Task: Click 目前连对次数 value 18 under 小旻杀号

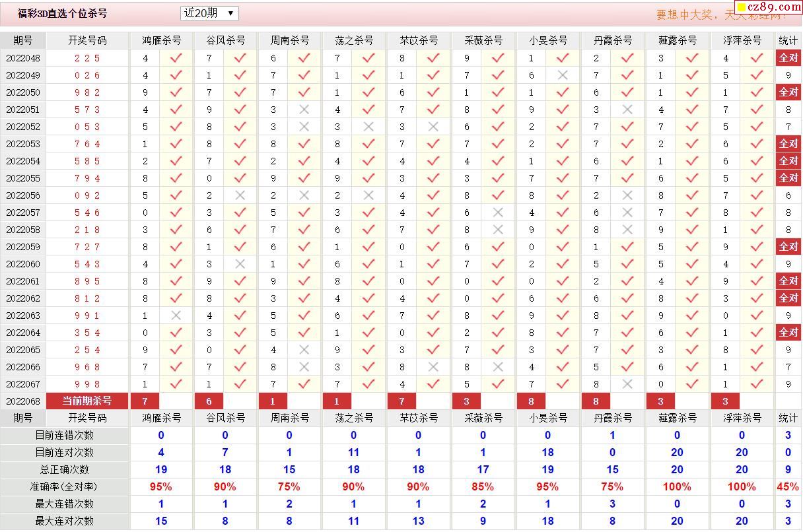Action: tap(547, 453)
